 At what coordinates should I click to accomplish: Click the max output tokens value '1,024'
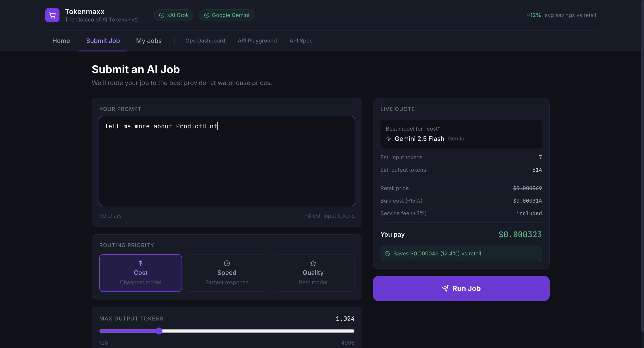[x=345, y=319]
